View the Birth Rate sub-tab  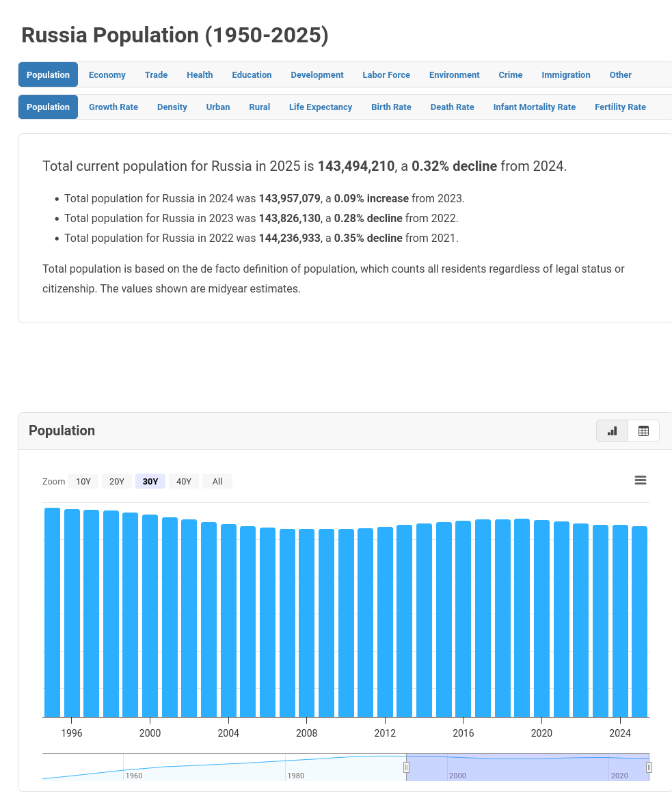point(391,107)
